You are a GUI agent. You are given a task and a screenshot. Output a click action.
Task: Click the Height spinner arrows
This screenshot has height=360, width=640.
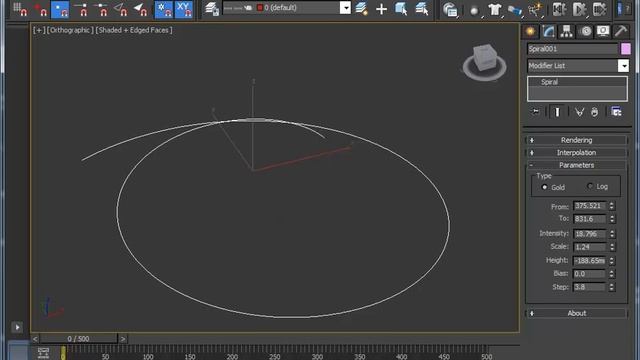point(612,260)
